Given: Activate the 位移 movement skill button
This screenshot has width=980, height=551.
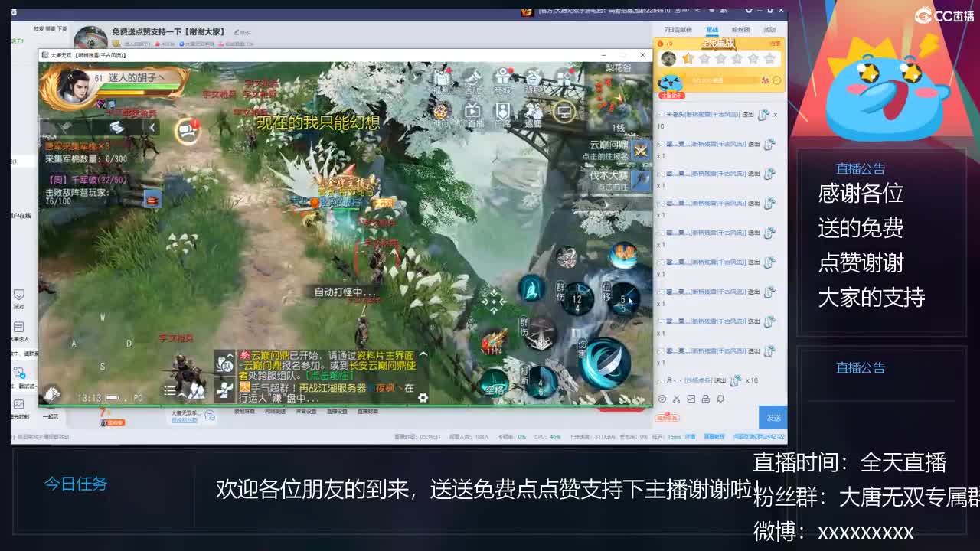Looking at the screenshot, I should pyautogui.click(x=623, y=298).
